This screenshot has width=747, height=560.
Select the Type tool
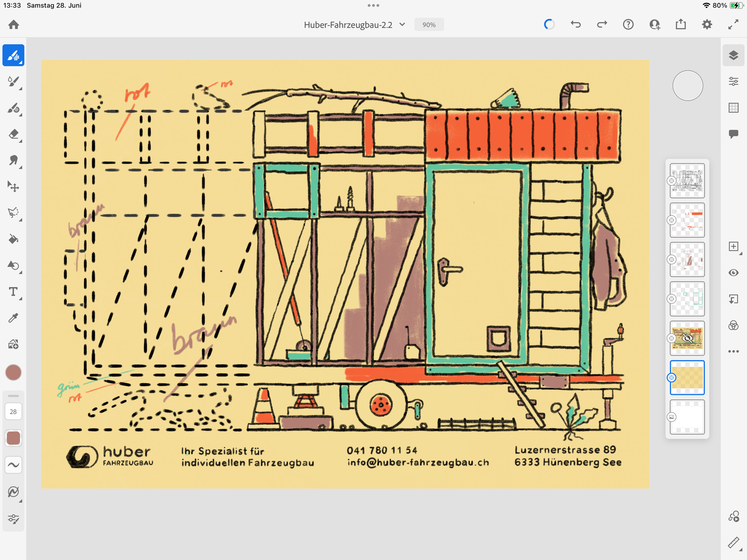pos(13,291)
